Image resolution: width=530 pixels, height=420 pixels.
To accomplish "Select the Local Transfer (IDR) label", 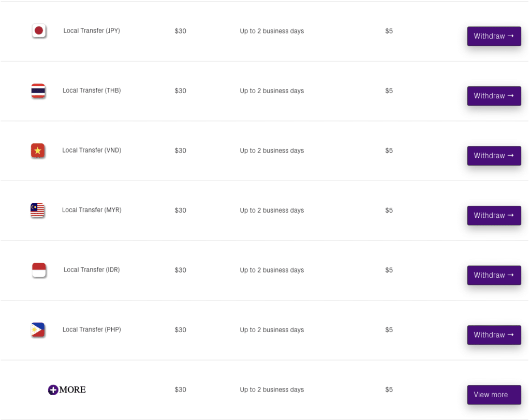I will pos(92,269).
